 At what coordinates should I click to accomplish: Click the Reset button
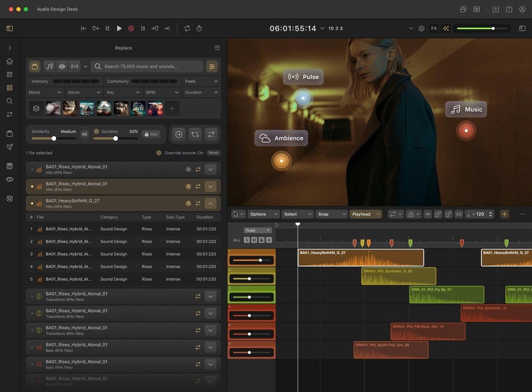(214, 153)
